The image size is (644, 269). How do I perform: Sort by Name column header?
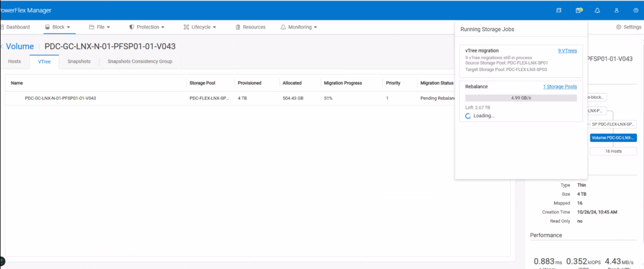17,83
